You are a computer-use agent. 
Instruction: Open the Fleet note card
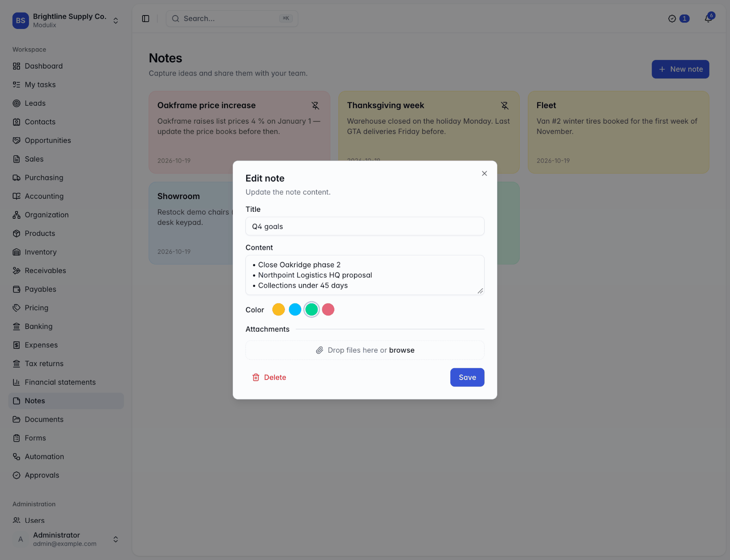click(619, 132)
